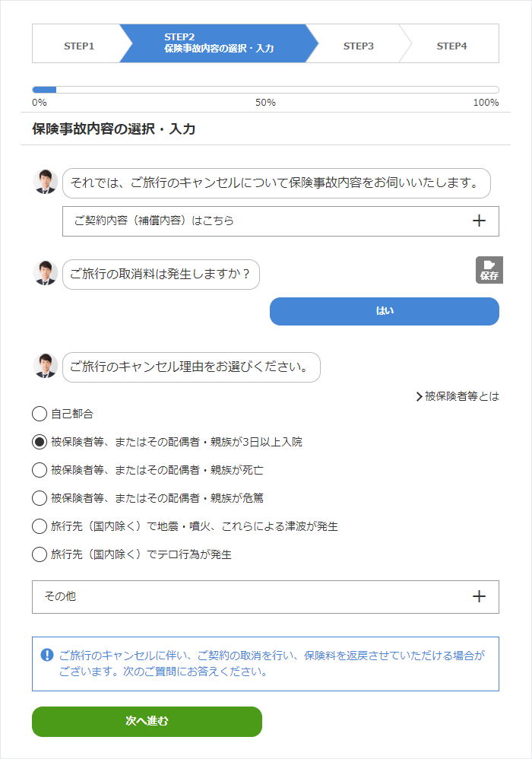Click the plus icon on ご契約内容 row
532x759 pixels.
coord(479,221)
